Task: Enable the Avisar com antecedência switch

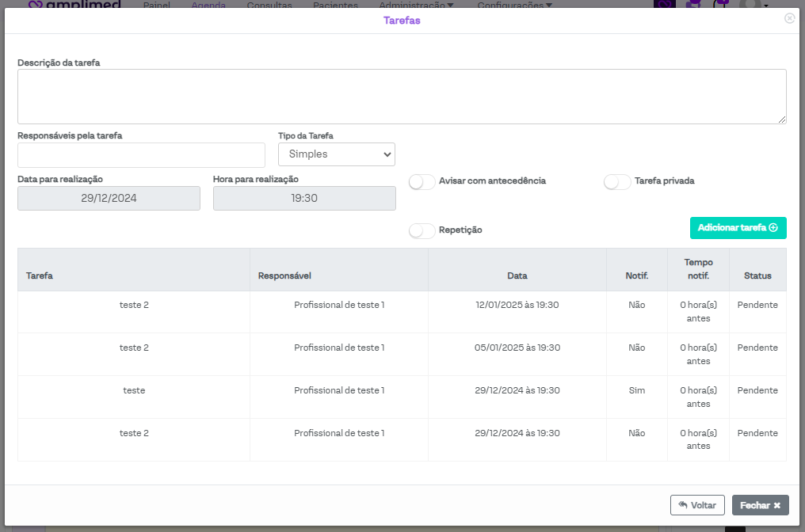Action: (422, 182)
